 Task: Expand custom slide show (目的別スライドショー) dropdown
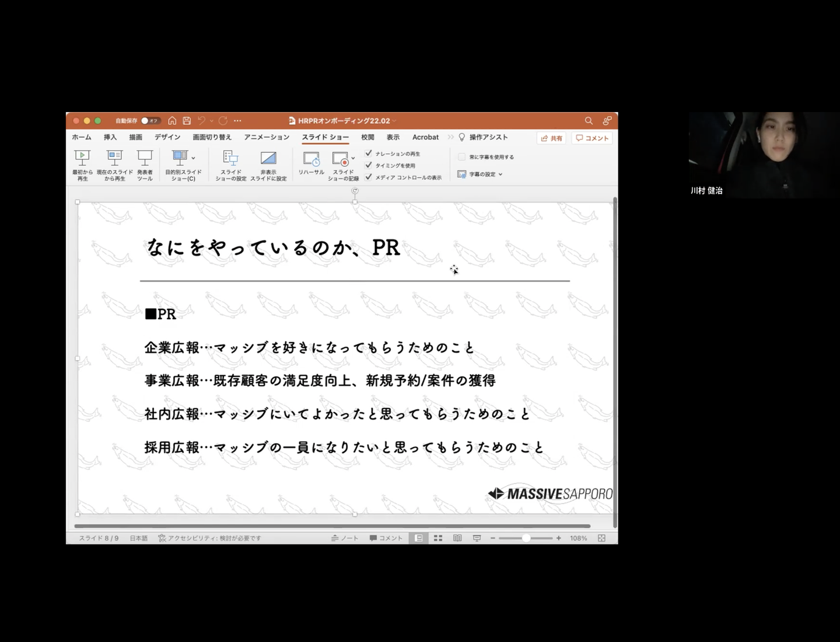point(193,158)
